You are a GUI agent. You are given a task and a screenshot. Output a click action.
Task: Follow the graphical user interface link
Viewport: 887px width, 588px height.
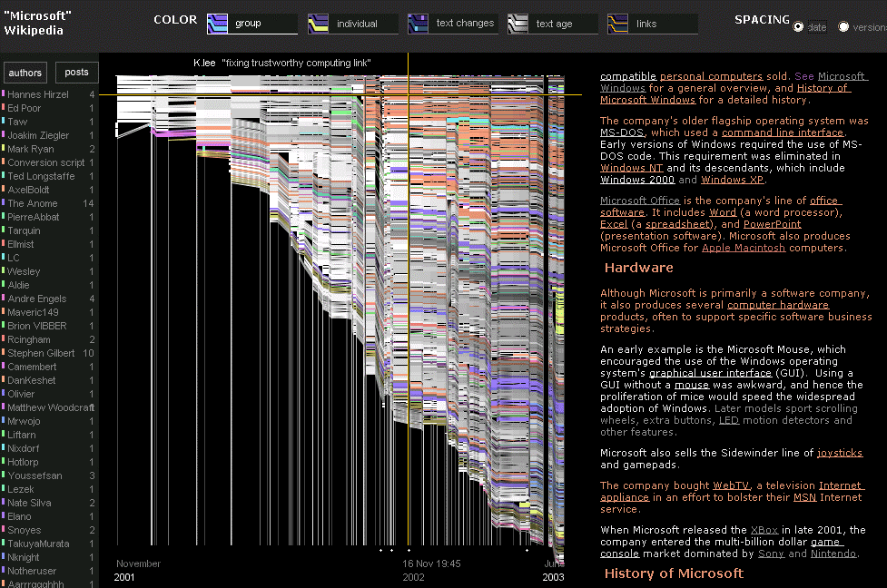pos(710,373)
